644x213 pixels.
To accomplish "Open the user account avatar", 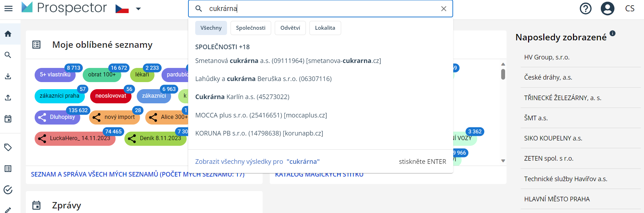I will [x=608, y=8].
